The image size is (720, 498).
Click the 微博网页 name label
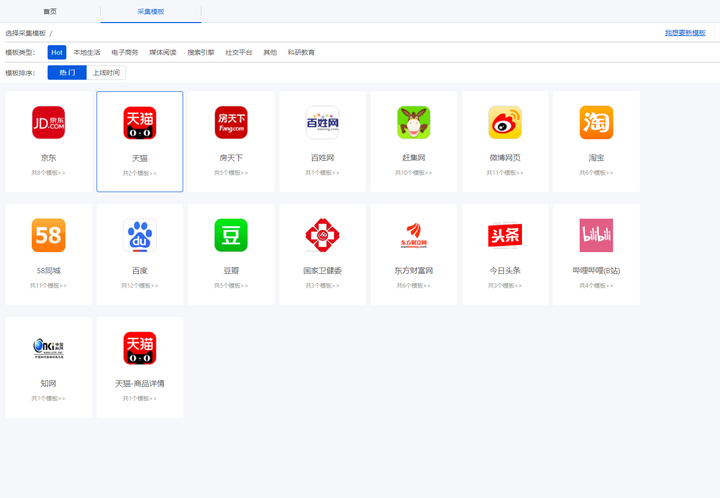[505, 158]
